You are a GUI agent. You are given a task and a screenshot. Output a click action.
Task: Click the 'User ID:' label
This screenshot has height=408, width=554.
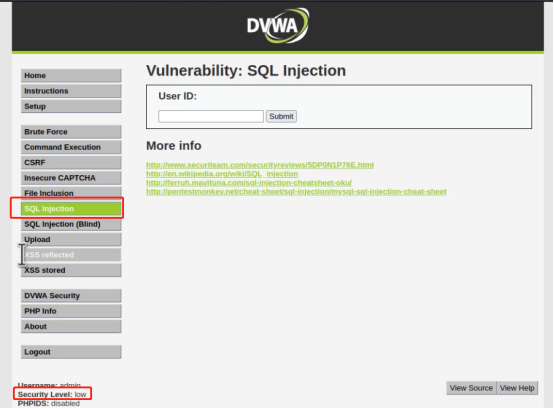pos(177,96)
